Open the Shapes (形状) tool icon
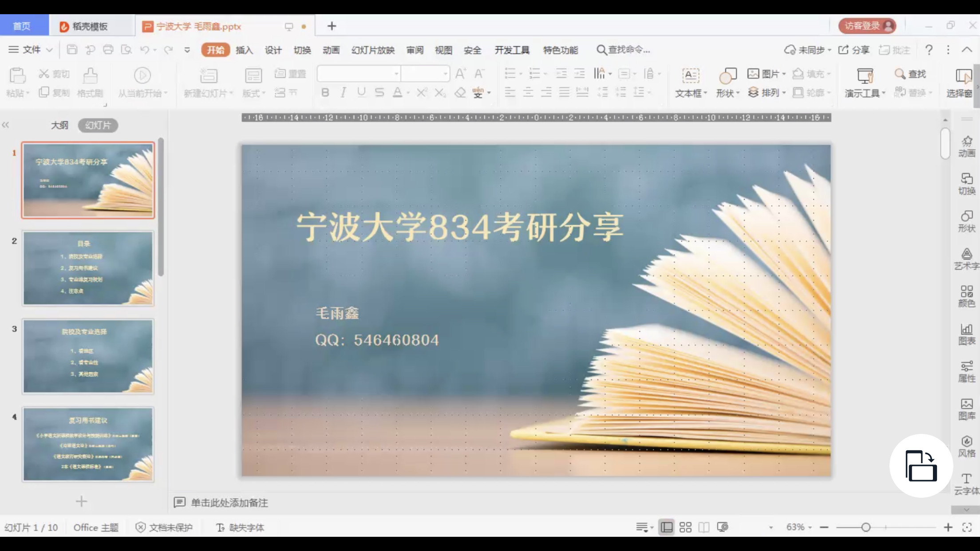980x551 pixels. (727, 76)
